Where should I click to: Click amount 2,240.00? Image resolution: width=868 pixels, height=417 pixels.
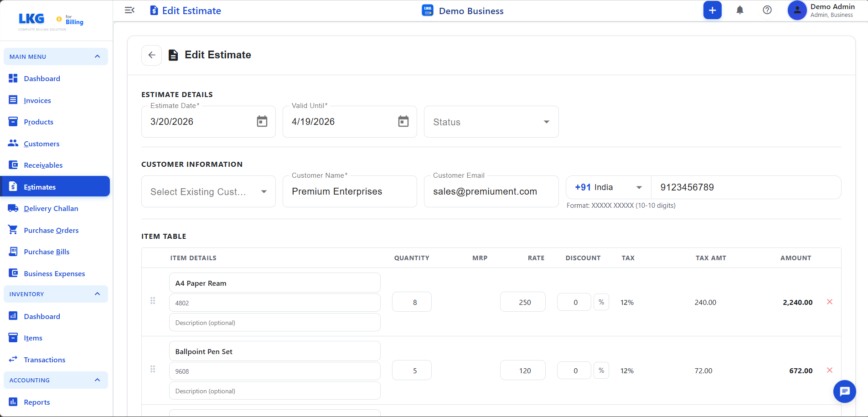coord(797,302)
